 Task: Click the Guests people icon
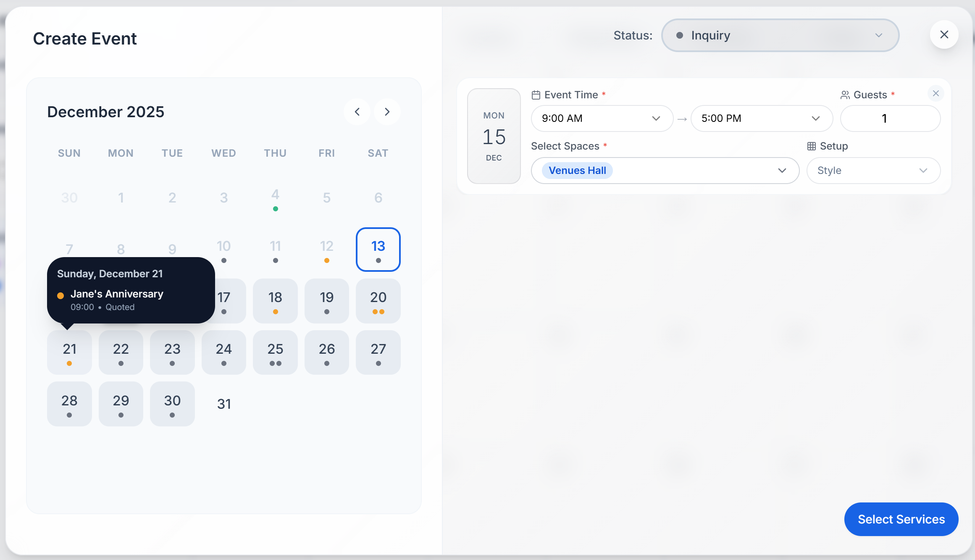pyautogui.click(x=844, y=95)
